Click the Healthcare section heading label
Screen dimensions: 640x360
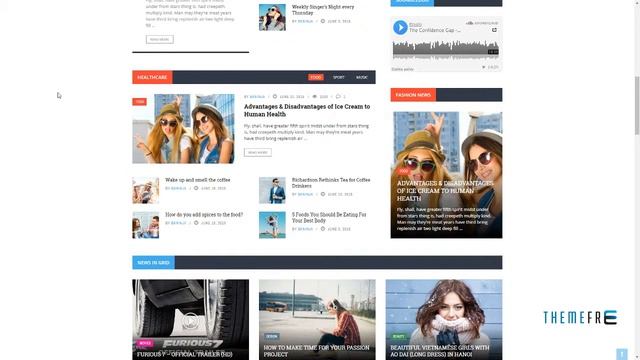coord(152,77)
